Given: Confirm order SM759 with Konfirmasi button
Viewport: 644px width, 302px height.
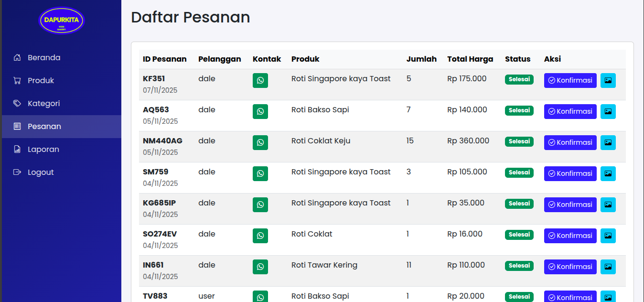Looking at the screenshot, I should point(570,173).
